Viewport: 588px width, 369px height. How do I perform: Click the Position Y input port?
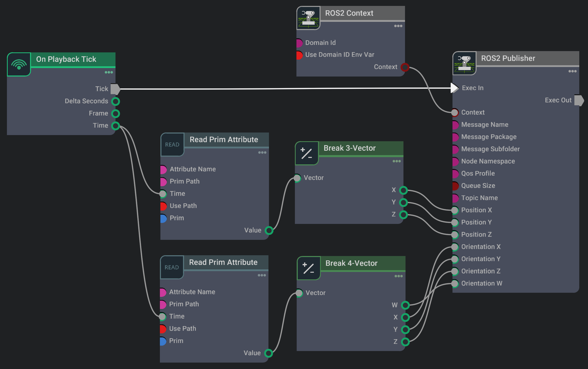[455, 222]
